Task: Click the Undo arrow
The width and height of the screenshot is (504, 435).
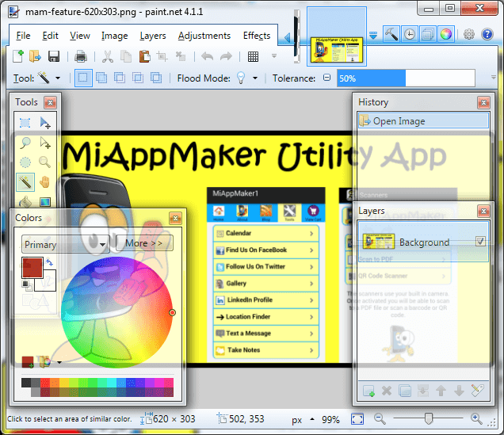Action: pyautogui.click(x=208, y=56)
